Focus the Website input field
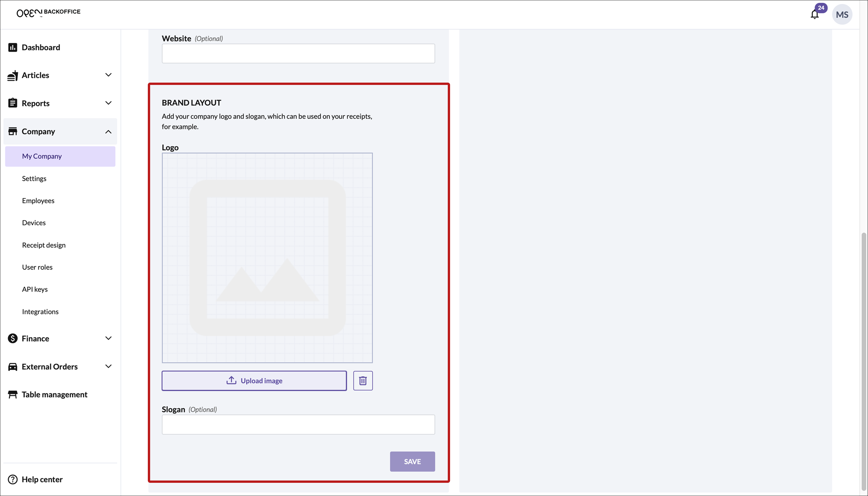The height and width of the screenshot is (496, 868). [x=298, y=53]
